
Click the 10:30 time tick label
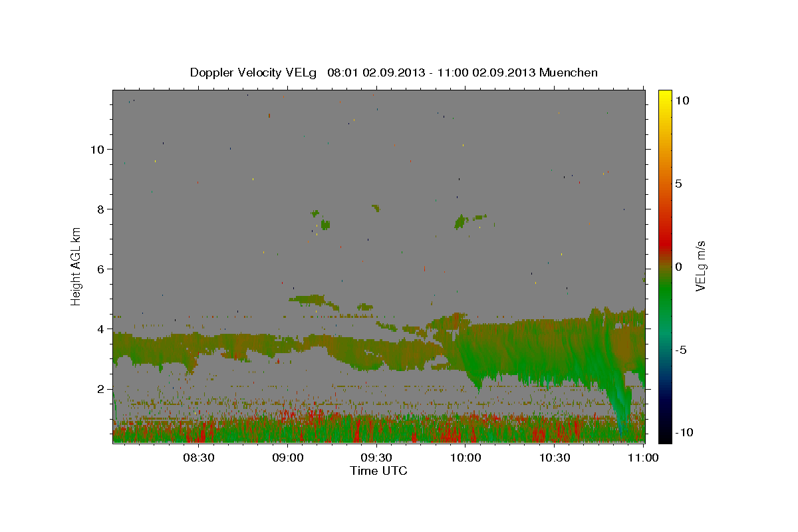555,458
